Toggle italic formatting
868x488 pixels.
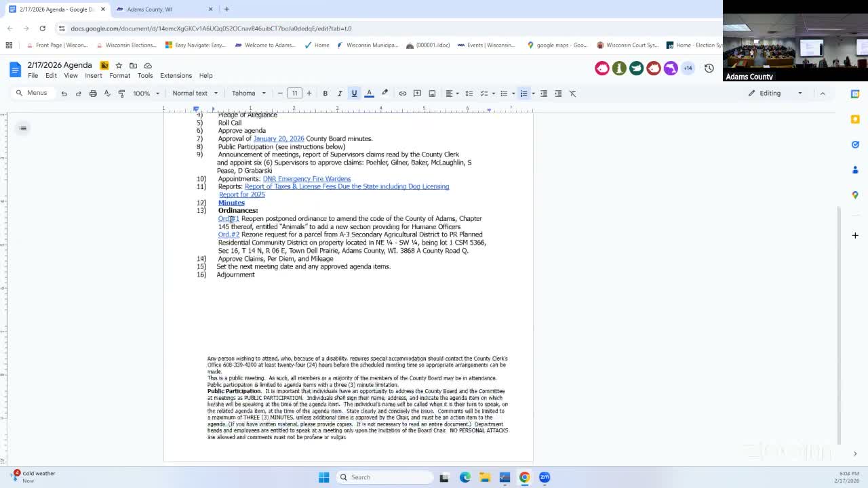point(340,94)
